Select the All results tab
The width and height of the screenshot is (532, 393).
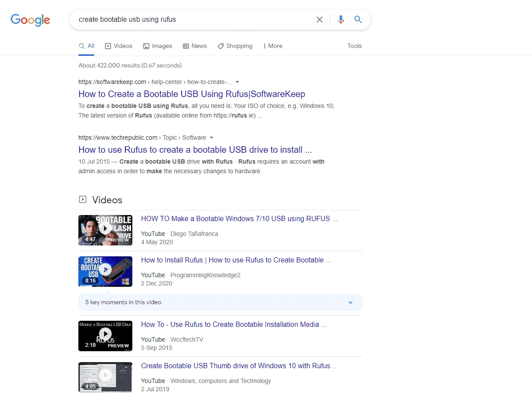coord(86,46)
